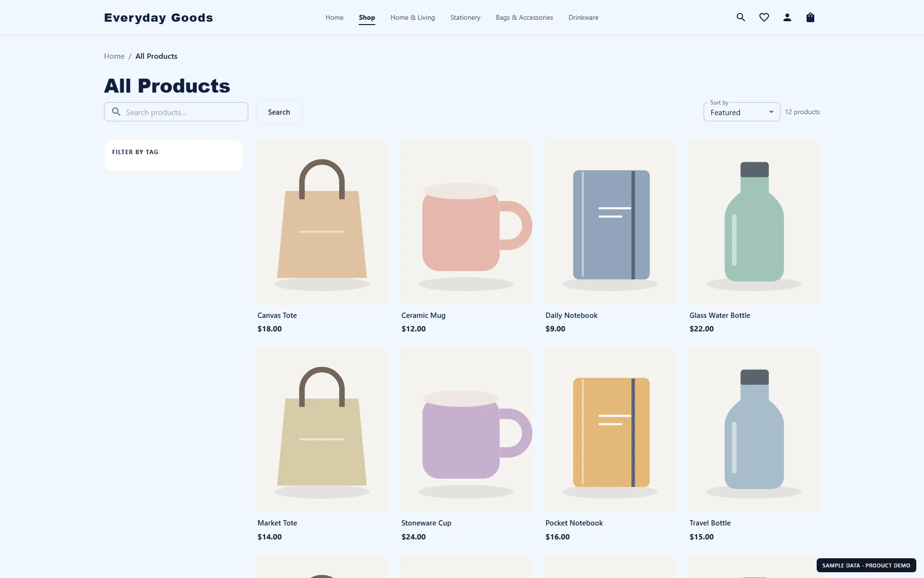Open the shopping bag cart icon
The image size is (924, 578).
[810, 17]
